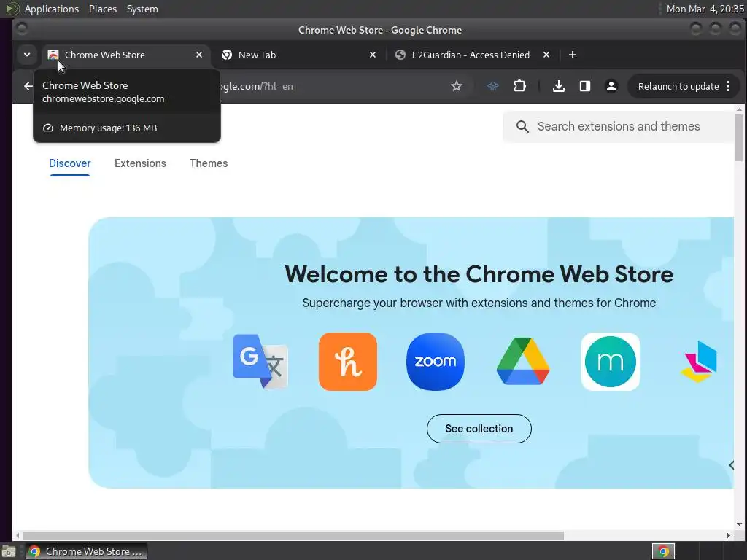This screenshot has height=560, width=747.
Task: Click the See collection button
Action: coord(479,429)
